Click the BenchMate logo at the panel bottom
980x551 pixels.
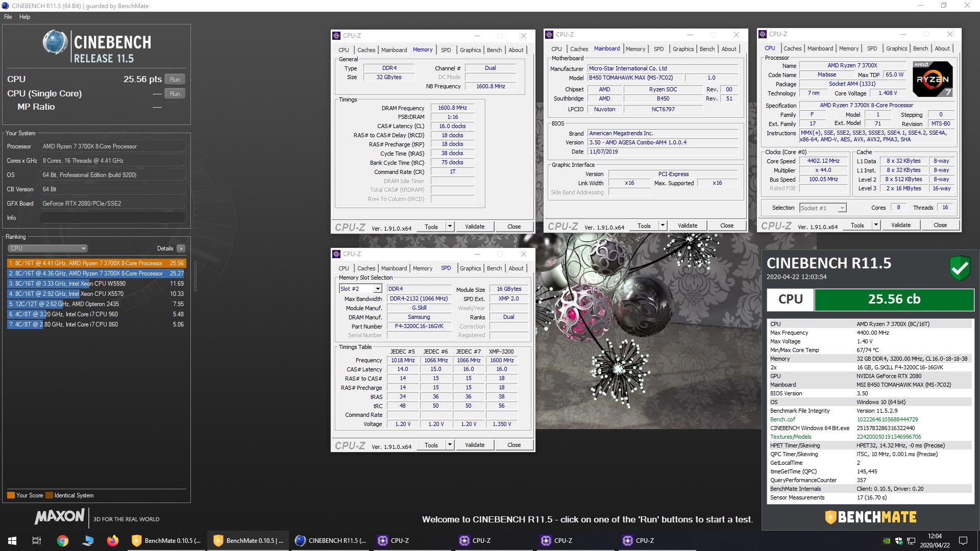pyautogui.click(x=871, y=517)
